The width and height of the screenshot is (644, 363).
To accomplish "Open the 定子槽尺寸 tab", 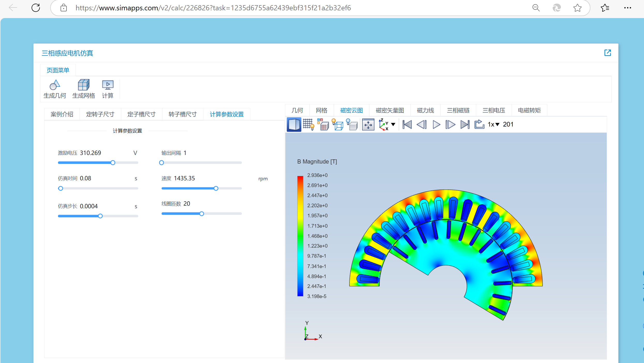I will (142, 114).
